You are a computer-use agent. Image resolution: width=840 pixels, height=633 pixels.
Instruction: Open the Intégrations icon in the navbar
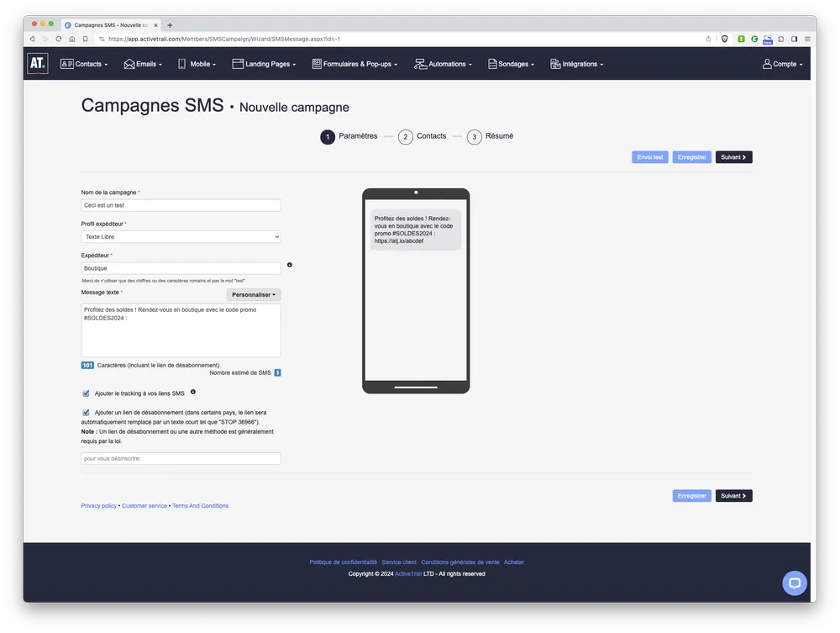[554, 63]
